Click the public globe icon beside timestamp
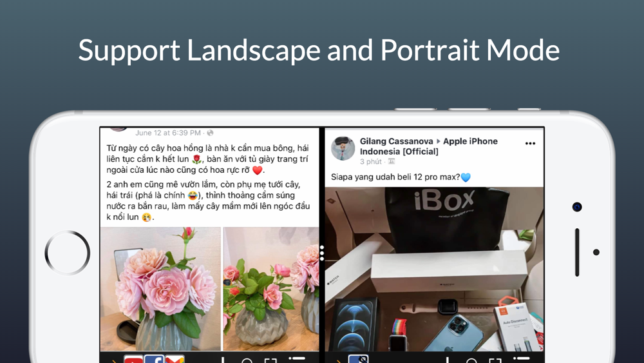The image size is (644, 363). click(x=211, y=133)
